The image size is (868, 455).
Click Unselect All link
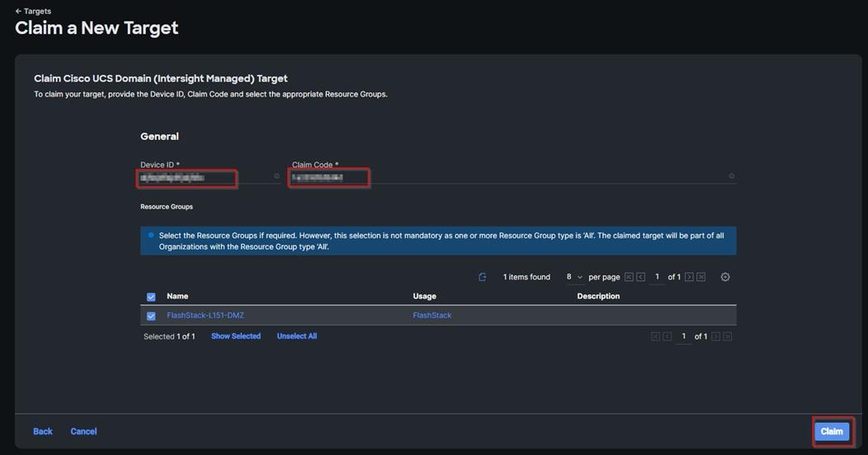click(x=297, y=336)
